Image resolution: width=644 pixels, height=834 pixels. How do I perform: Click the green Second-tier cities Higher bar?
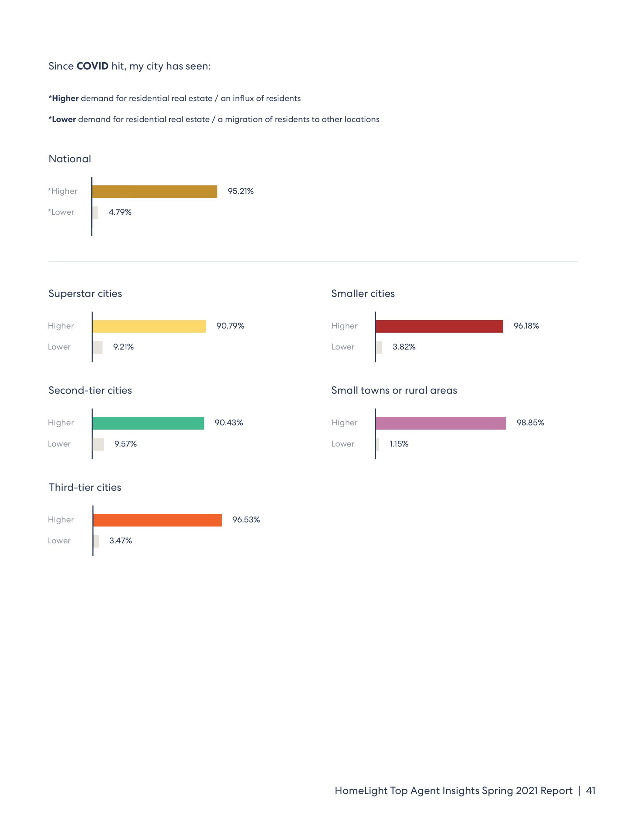click(148, 423)
